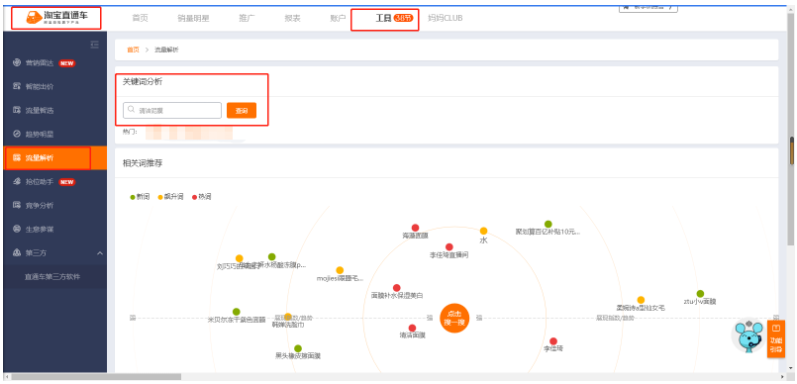
Task: Click the orange 点击搜一搜 center circle
Action: [454, 318]
